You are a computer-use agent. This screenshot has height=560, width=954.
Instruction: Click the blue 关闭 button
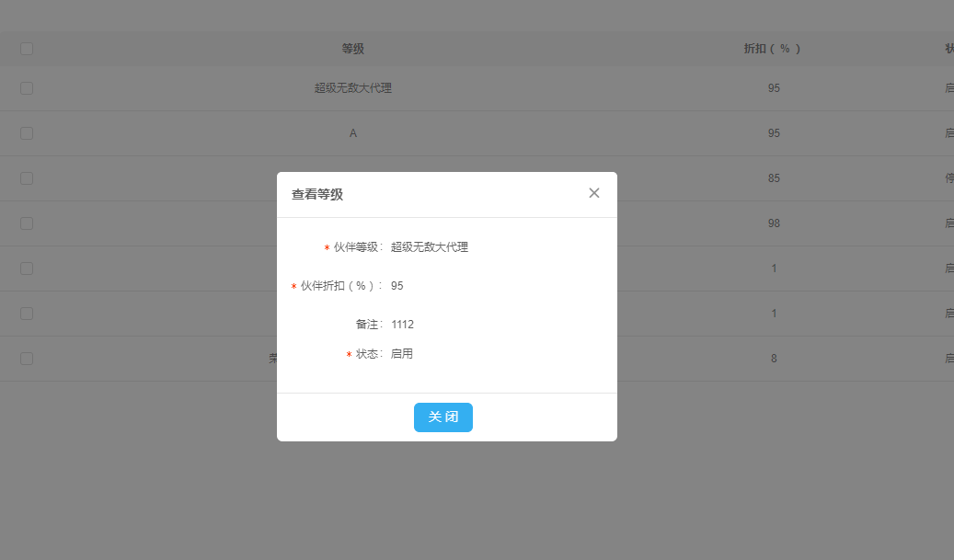[x=443, y=417]
